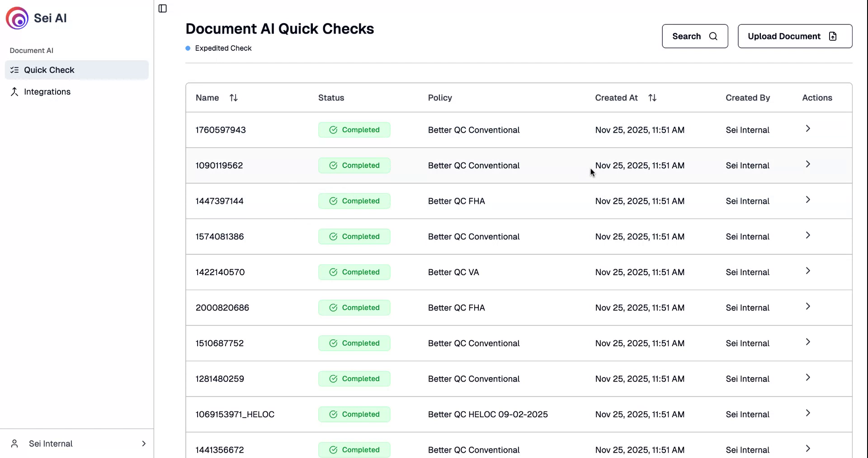Image resolution: width=868 pixels, height=458 pixels.
Task: Select document name 2000820686
Action: pyautogui.click(x=222, y=308)
